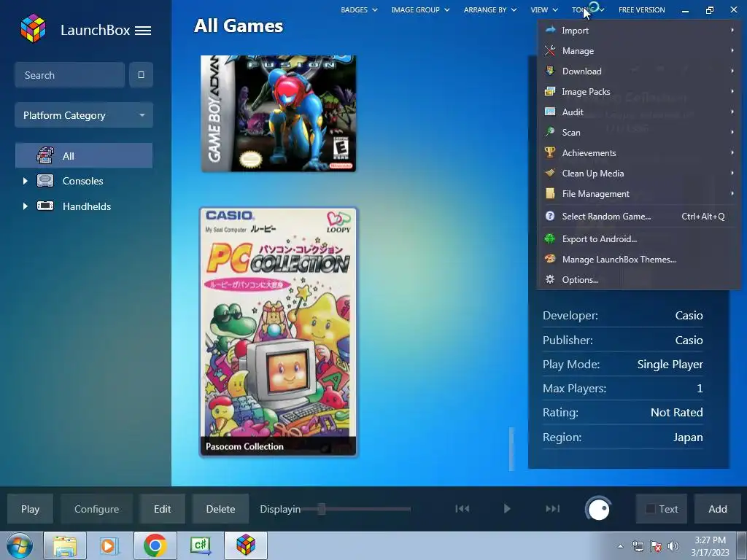The image size is (747, 560).
Task: Click the All platforms icon
Action: coord(45,156)
